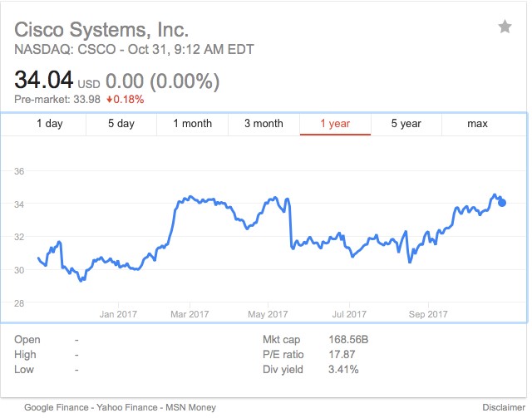532x418 pixels.
Task: Switch to 5 year history
Action: point(406,124)
